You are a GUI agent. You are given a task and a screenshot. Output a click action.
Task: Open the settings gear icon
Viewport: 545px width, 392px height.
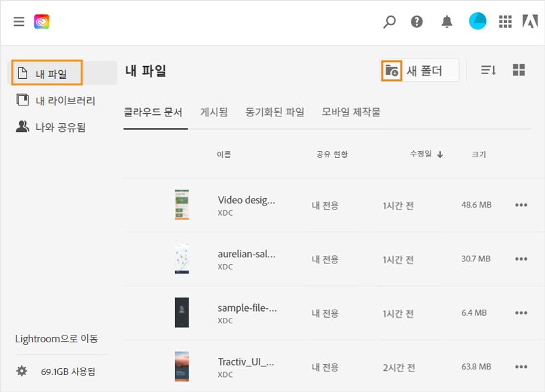pyautogui.click(x=23, y=370)
